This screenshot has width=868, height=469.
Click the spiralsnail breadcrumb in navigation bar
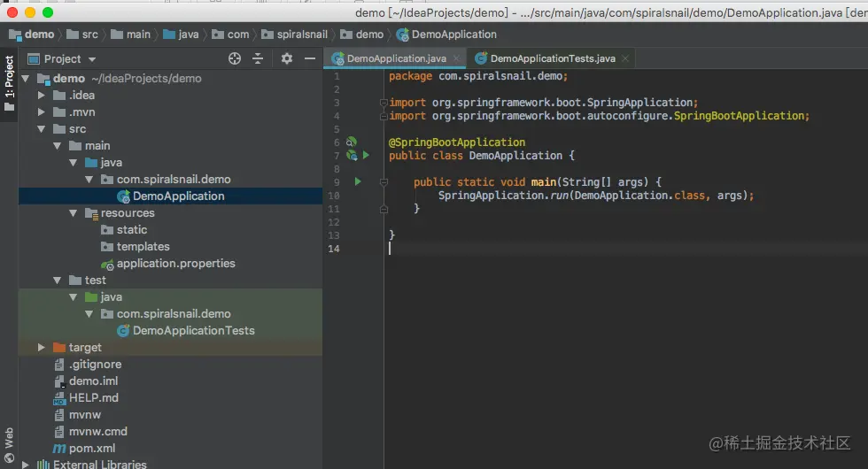pyautogui.click(x=294, y=35)
